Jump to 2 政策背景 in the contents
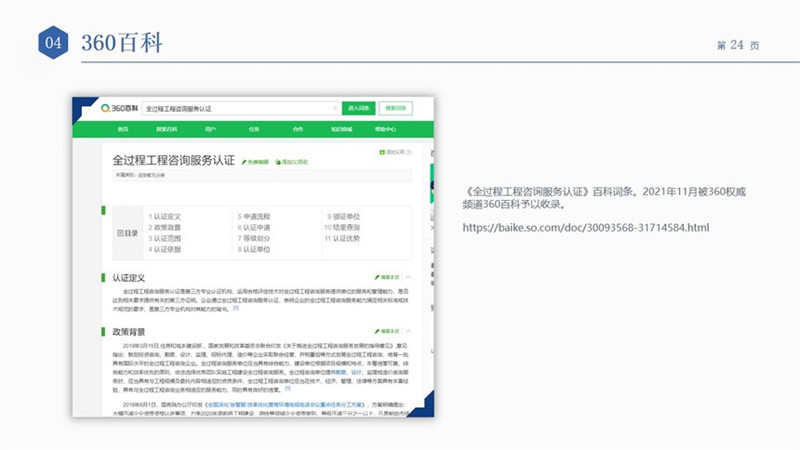800x450 pixels. point(165,228)
